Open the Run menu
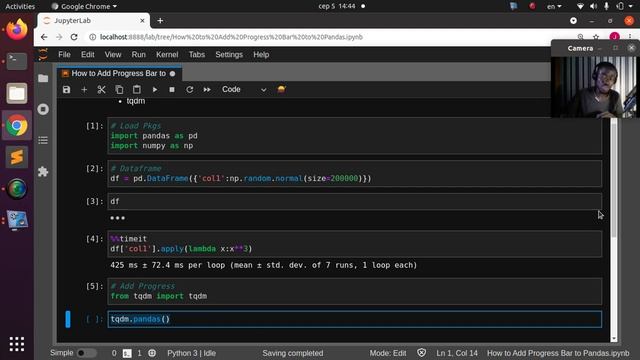 (x=138, y=55)
